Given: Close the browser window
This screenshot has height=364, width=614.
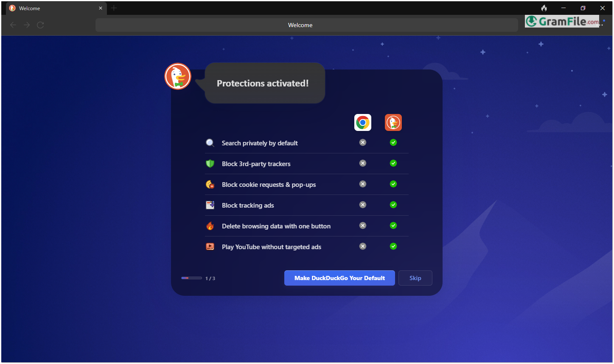Looking at the screenshot, I should point(603,8).
